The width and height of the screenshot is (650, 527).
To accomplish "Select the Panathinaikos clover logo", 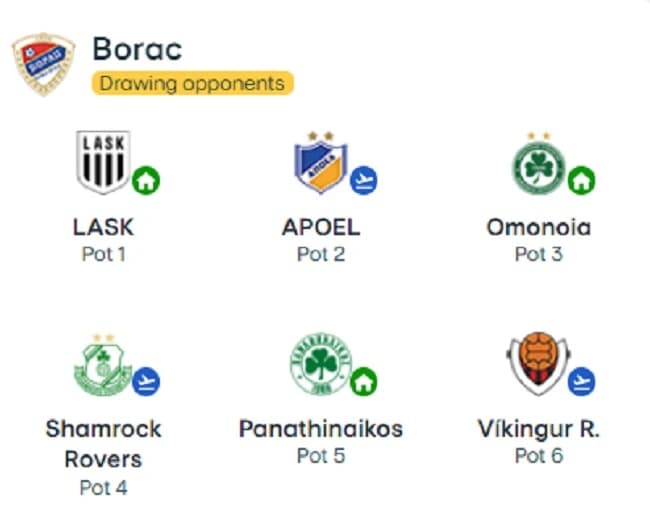I will (321, 364).
